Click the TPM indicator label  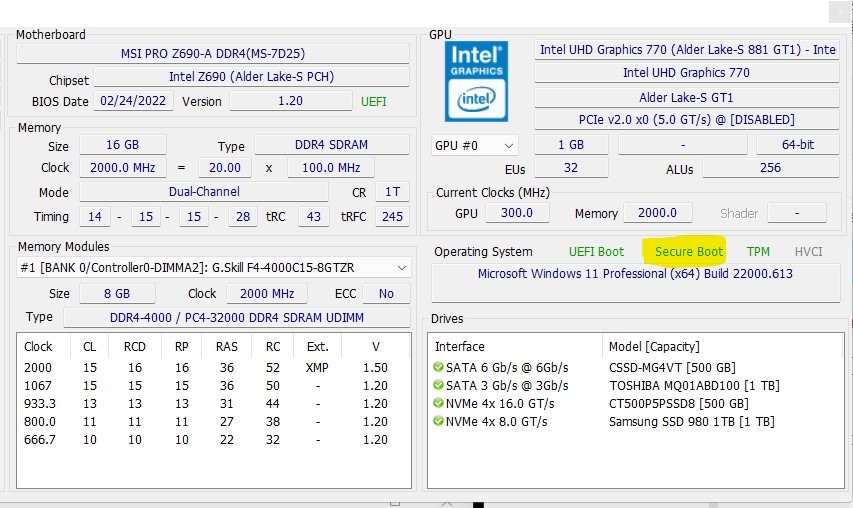758,252
